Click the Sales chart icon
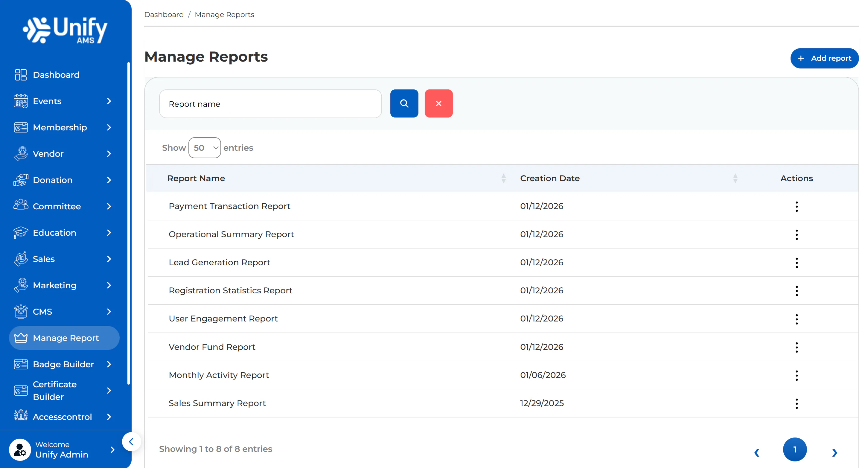Viewport: 868px width, 468px height. (21, 259)
